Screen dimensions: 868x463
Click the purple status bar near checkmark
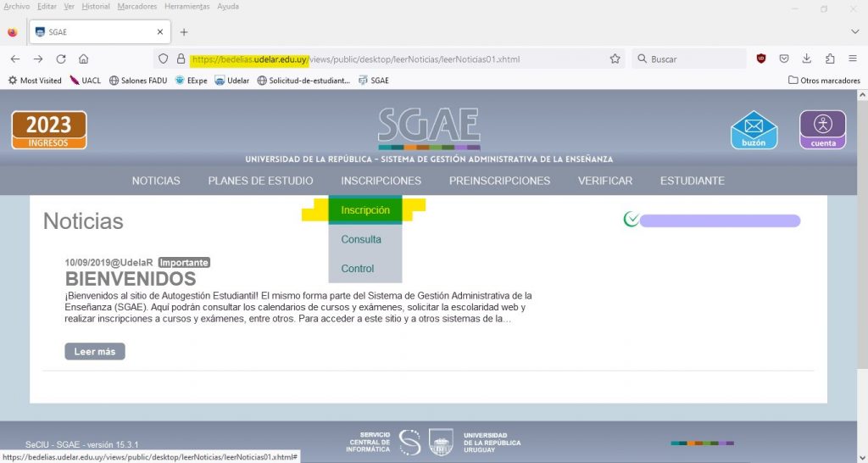[720, 220]
